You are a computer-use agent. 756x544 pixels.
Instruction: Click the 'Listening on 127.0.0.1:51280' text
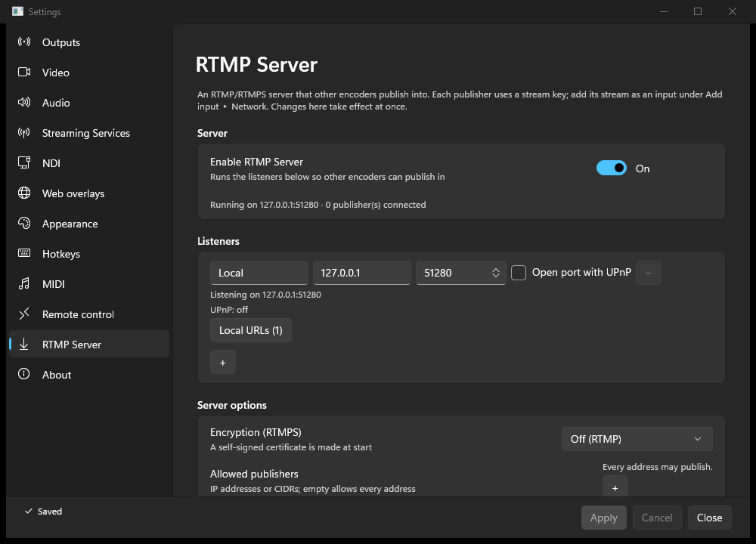coord(265,295)
